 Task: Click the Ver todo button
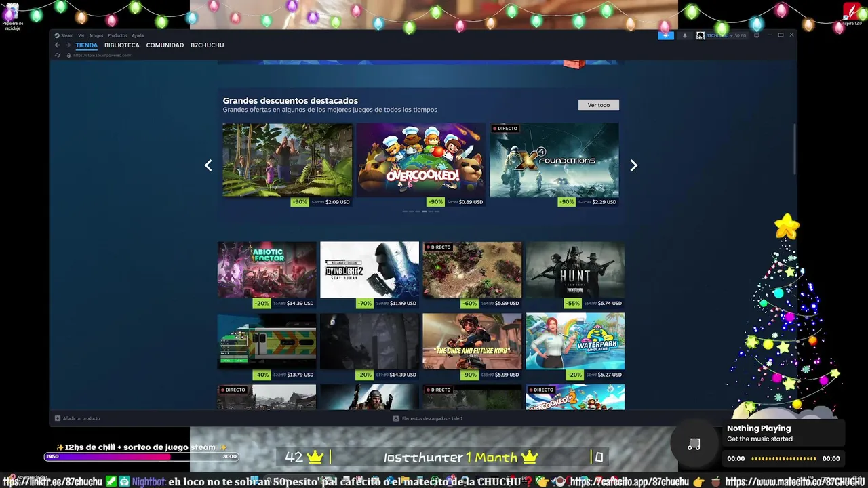(599, 105)
